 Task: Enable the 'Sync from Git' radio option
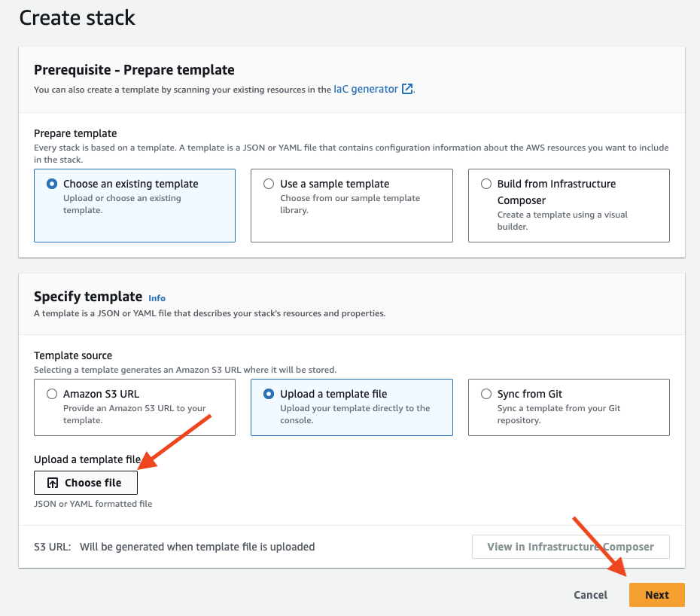(x=486, y=394)
